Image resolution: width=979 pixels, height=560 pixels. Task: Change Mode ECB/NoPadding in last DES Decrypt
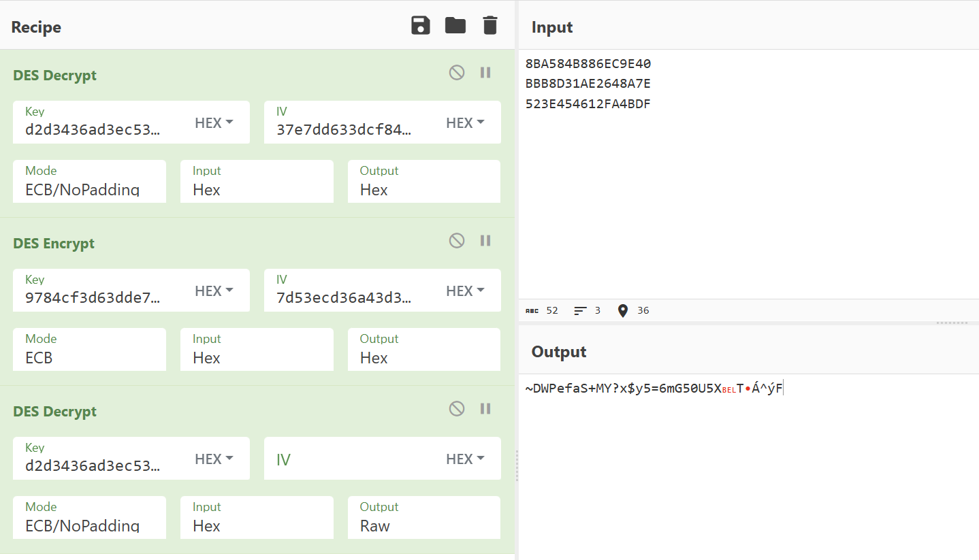[89, 517]
